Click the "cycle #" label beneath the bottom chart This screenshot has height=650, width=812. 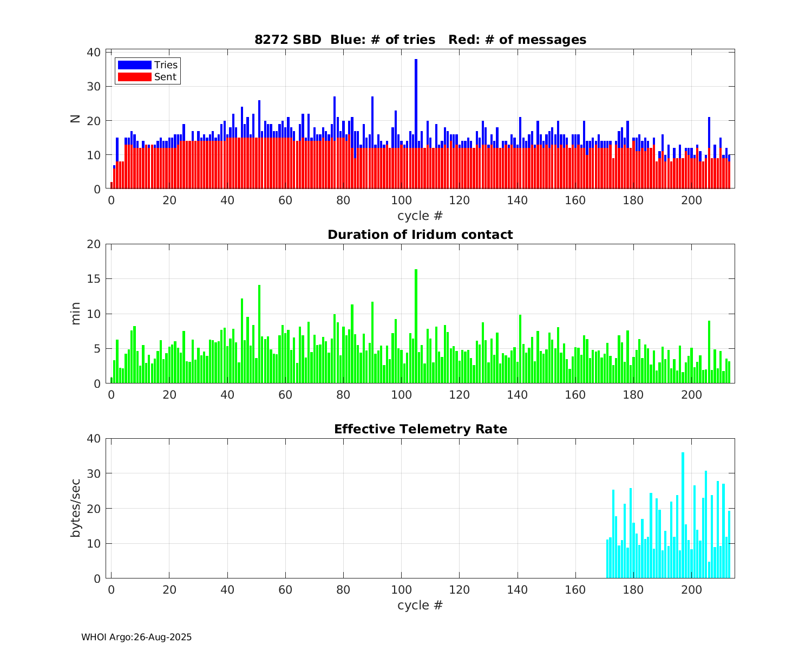tap(420, 605)
